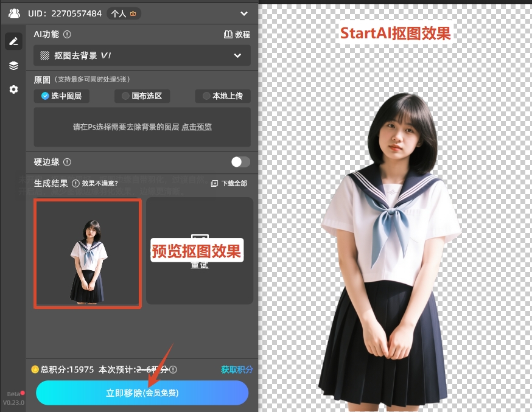This screenshot has height=412, width=532.
Task: Toggle the 硬边缘 hard edge switch
Action: coord(240,162)
